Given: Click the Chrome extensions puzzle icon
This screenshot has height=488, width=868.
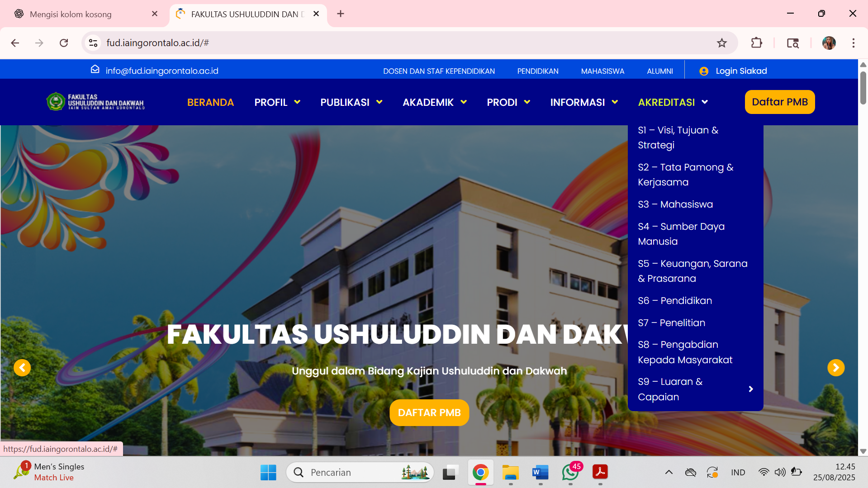Looking at the screenshot, I should (x=756, y=43).
